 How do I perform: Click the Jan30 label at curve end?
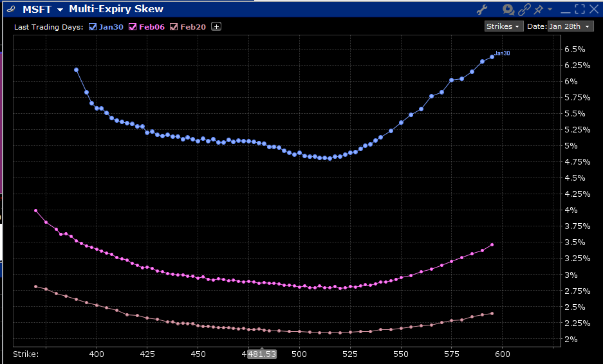(x=502, y=53)
